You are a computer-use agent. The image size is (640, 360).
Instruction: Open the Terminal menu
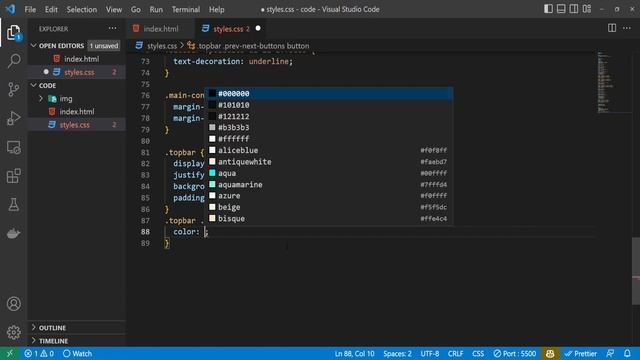(186, 9)
